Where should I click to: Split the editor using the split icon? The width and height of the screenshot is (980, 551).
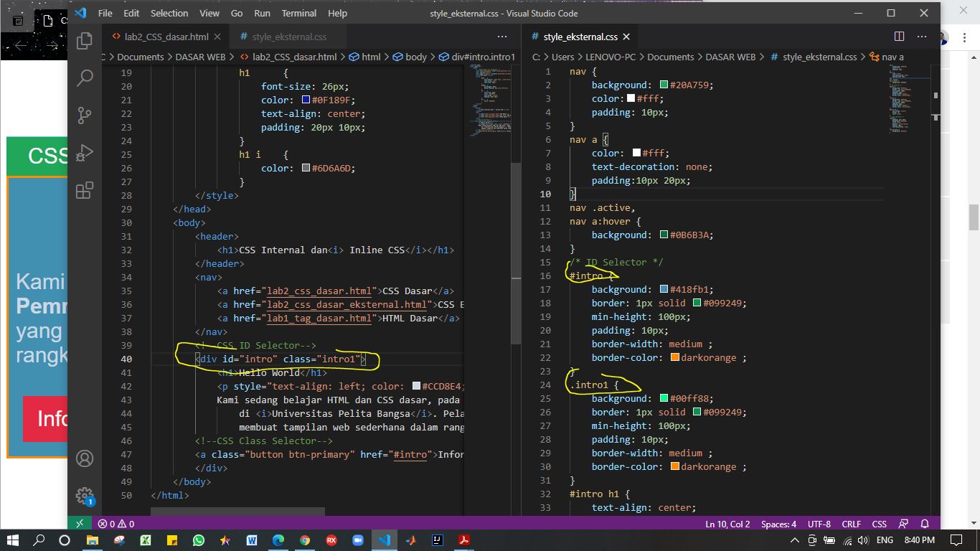click(x=899, y=36)
